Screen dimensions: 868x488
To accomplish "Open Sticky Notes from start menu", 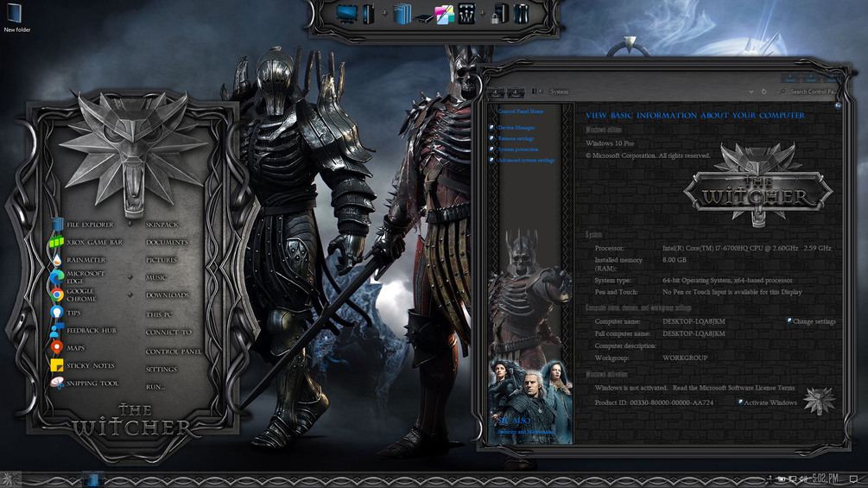I will [83, 365].
